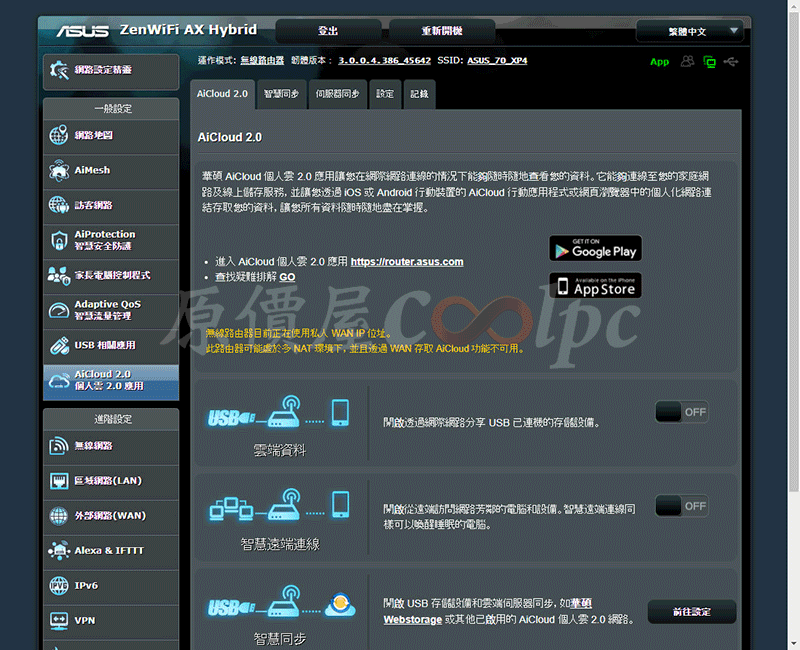Switch to the AiCloud 2.0 tab

[222, 94]
